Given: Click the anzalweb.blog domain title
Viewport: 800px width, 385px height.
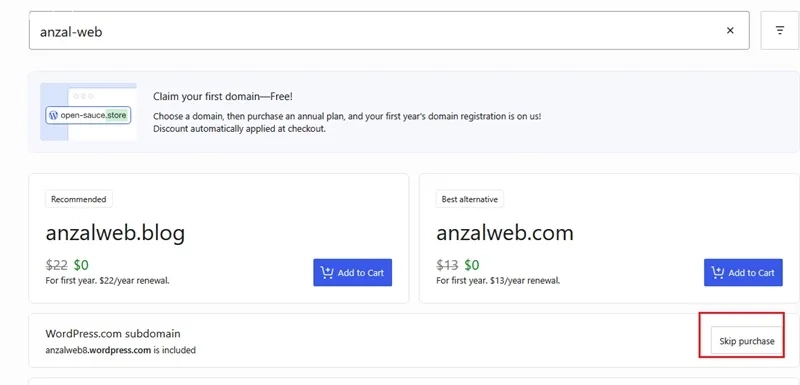Looking at the screenshot, I should coord(115,234).
